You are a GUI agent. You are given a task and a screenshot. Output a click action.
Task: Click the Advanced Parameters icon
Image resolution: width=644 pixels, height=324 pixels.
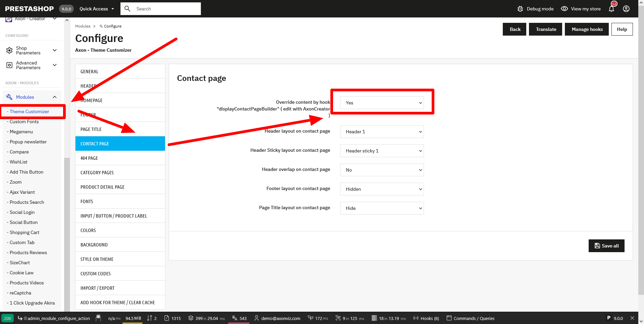click(9, 65)
